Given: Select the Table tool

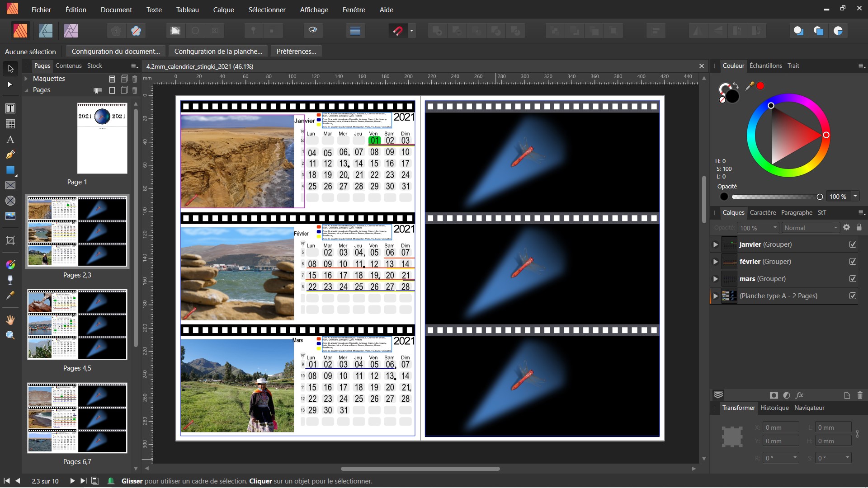Looking at the screenshot, I should (10, 124).
